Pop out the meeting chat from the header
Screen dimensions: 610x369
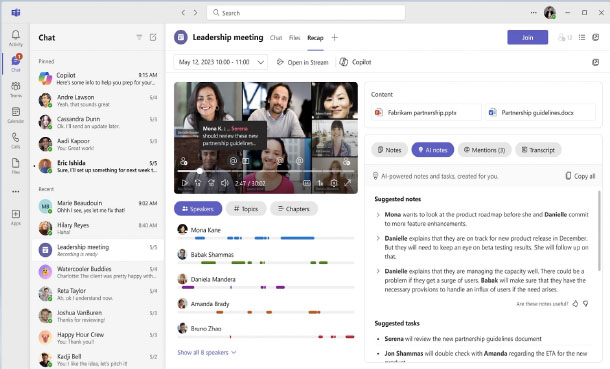596,37
